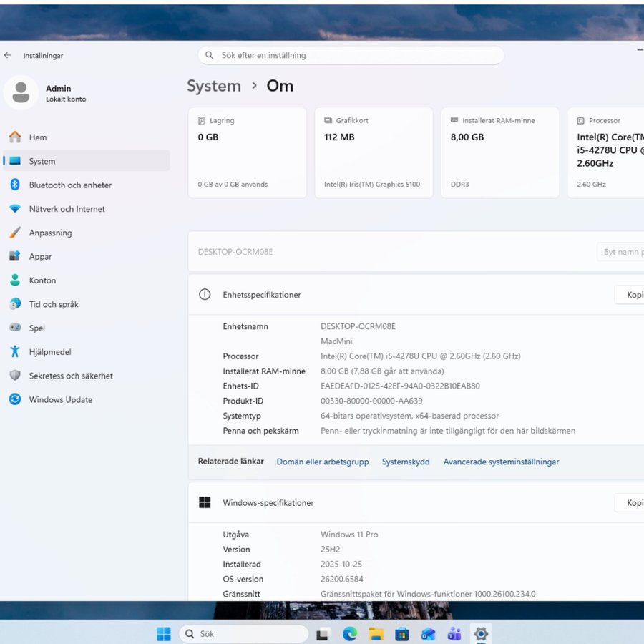Select Appar in the sidebar

click(40, 257)
